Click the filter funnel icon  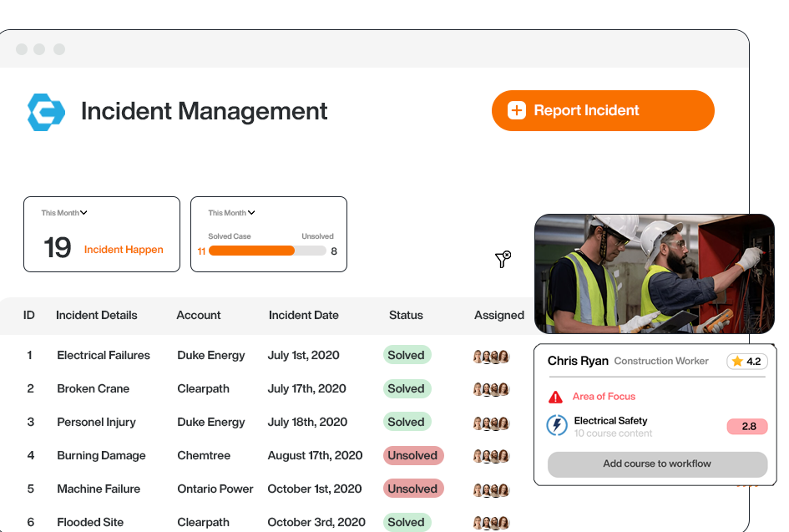tap(503, 260)
